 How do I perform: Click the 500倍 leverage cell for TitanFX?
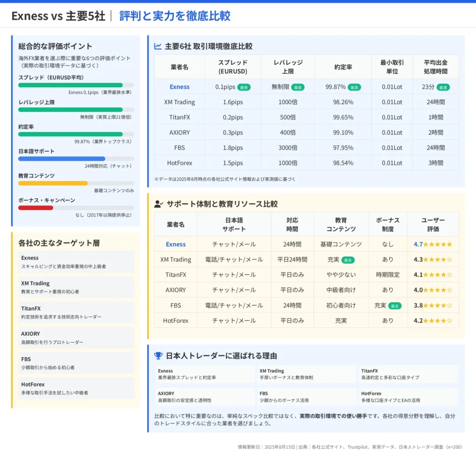point(288,117)
